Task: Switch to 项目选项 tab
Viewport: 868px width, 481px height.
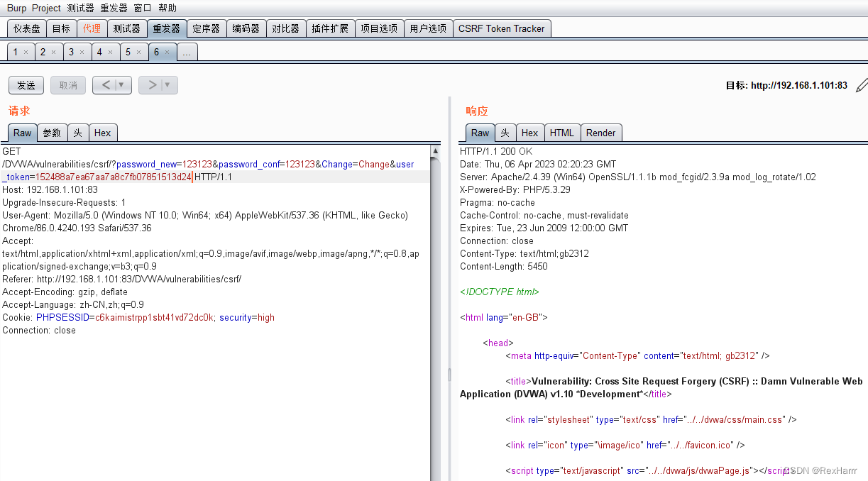Action: 379,28
